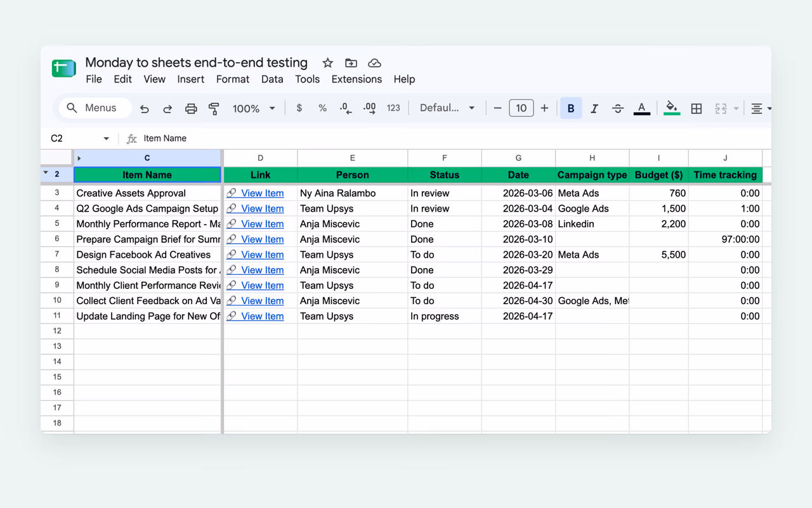Viewport: 812px width, 508px height.
Task: Toggle italic formatting
Action: [x=594, y=109]
